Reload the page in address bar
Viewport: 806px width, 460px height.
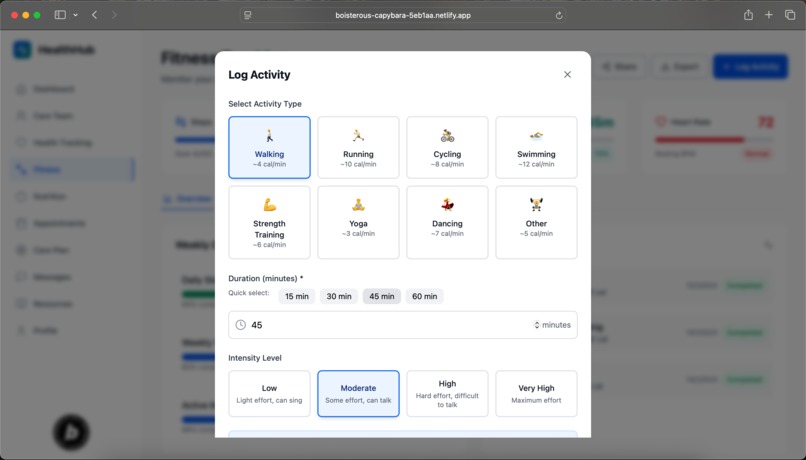(559, 15)
